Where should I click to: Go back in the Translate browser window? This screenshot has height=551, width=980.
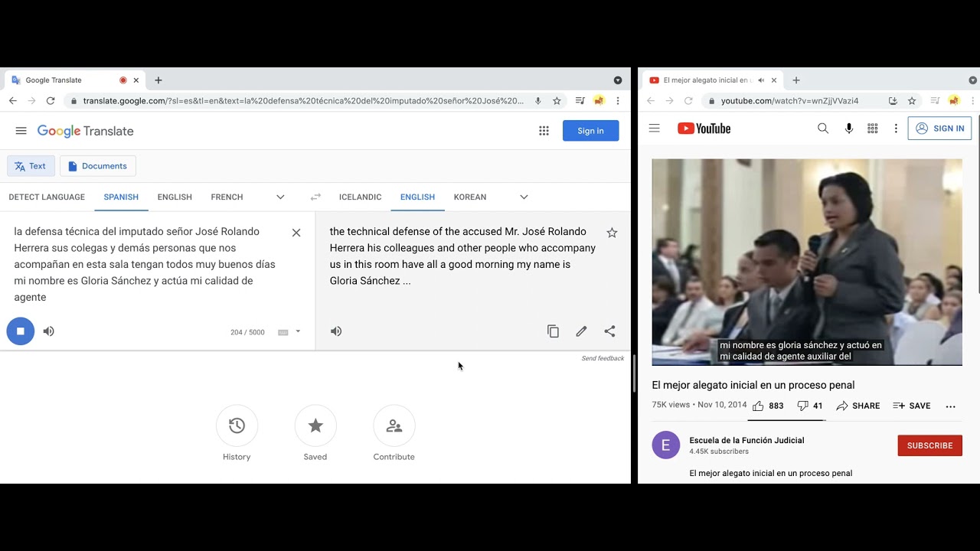(13, 101)
